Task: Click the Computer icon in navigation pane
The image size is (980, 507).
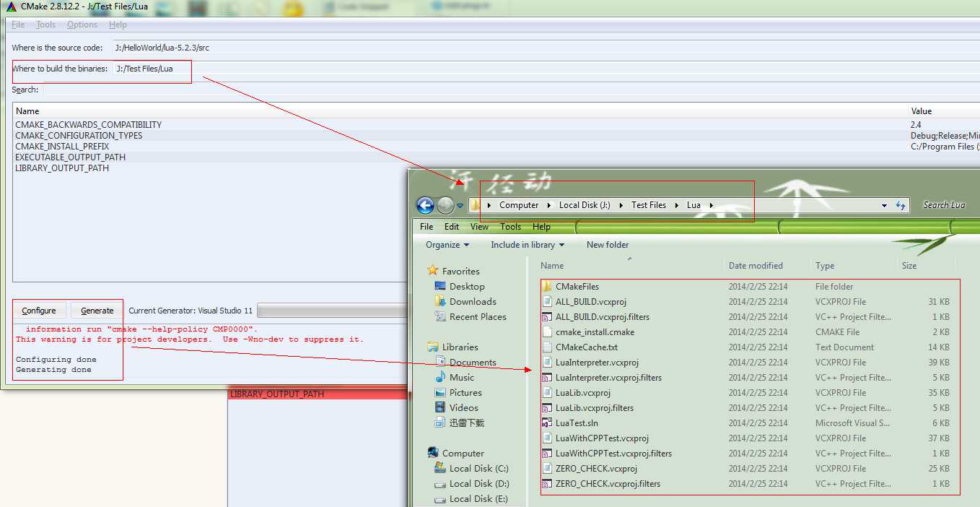Action: [433, 453]
